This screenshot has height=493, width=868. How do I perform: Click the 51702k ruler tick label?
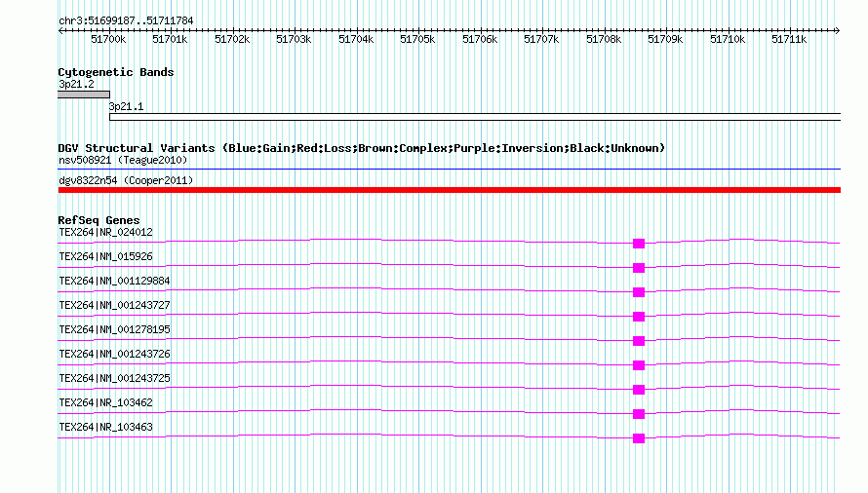232,39
